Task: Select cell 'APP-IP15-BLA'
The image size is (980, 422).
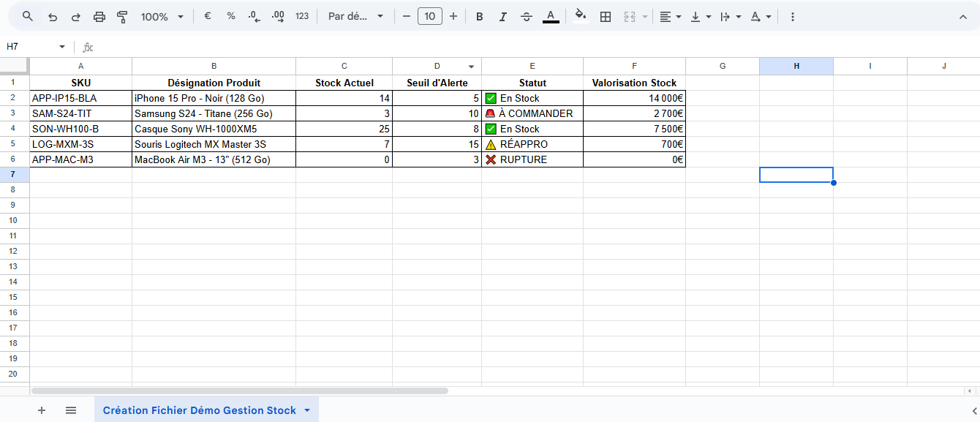Action: 80,98
